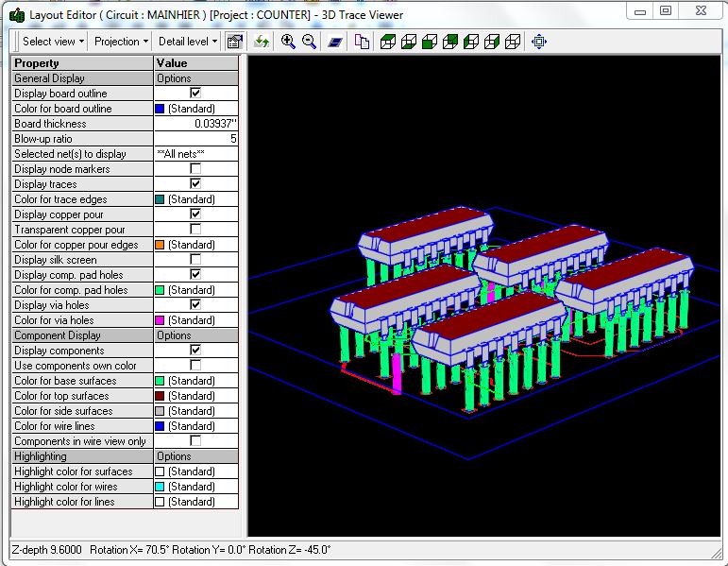
Task: Pick the green base surfaces swatch
Action: point(160,381)
